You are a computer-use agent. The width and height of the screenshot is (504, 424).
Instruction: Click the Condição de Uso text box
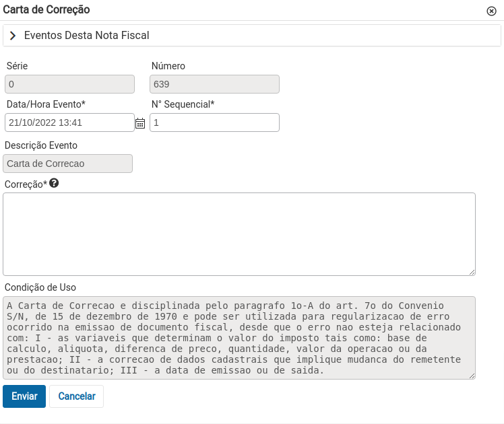click(x=239, y=338)
